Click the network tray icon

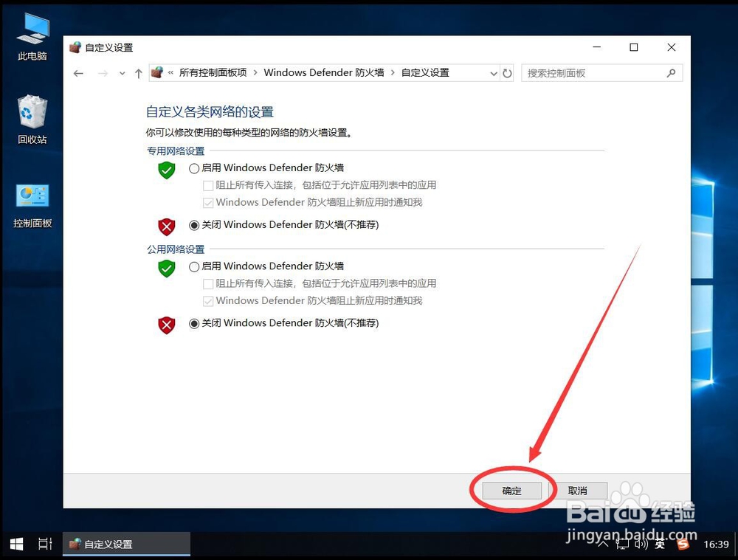click(623, 545)
